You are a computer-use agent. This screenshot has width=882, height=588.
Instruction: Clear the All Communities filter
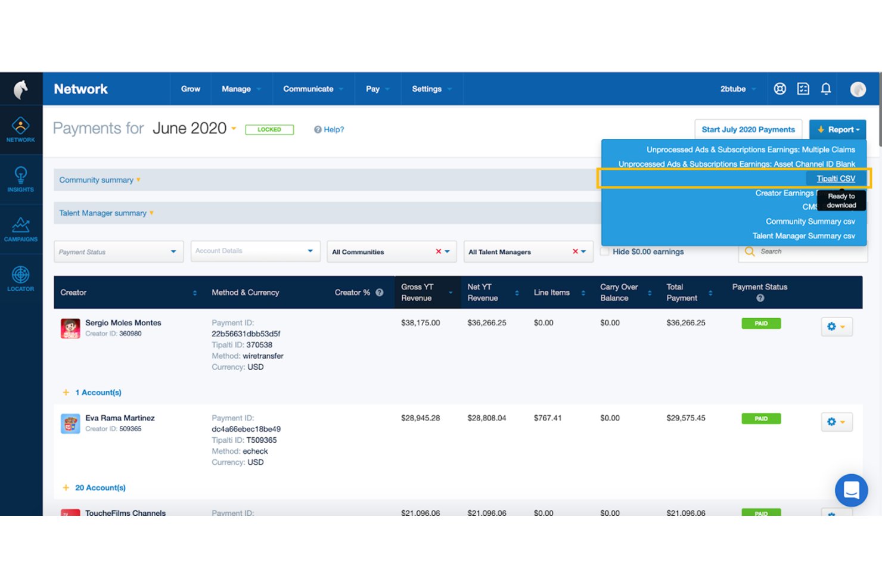click(438, 251)
